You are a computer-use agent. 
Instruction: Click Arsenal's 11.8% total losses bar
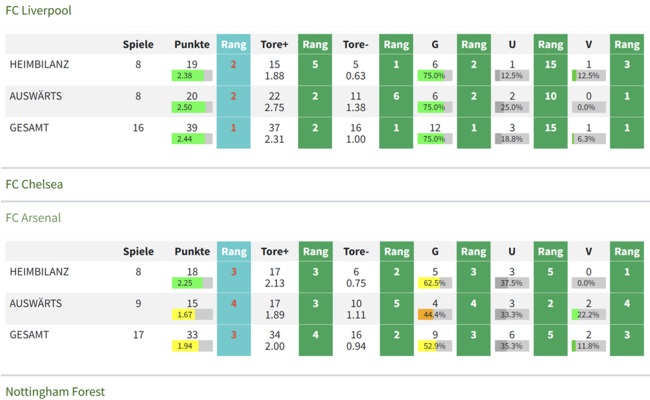588,346
